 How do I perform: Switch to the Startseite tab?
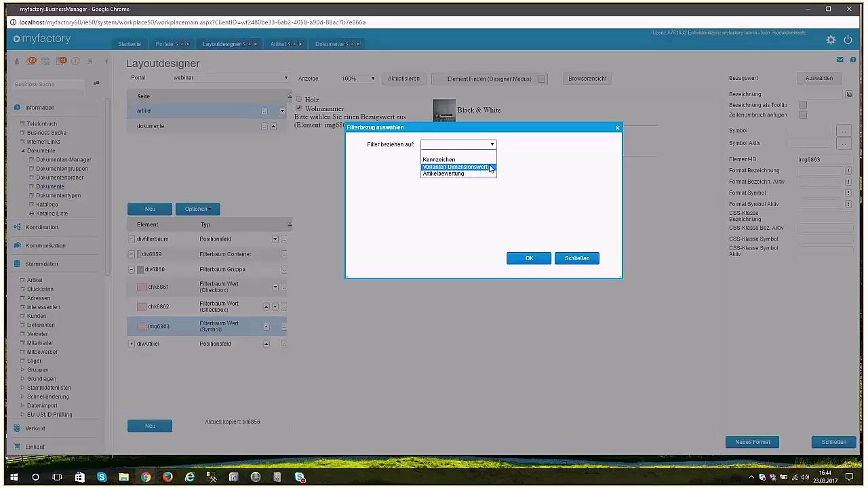[130, 44]
